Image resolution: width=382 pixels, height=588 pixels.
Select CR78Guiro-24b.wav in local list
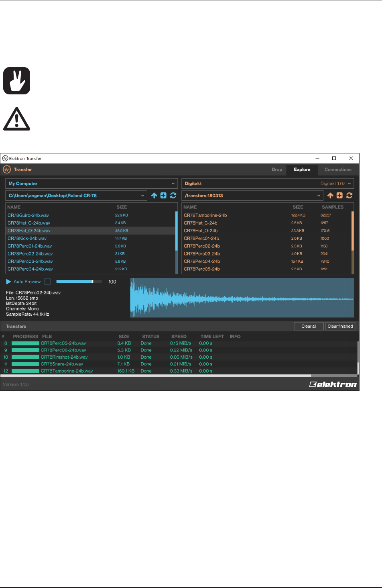pyautogui.click(x=90, y=215)
